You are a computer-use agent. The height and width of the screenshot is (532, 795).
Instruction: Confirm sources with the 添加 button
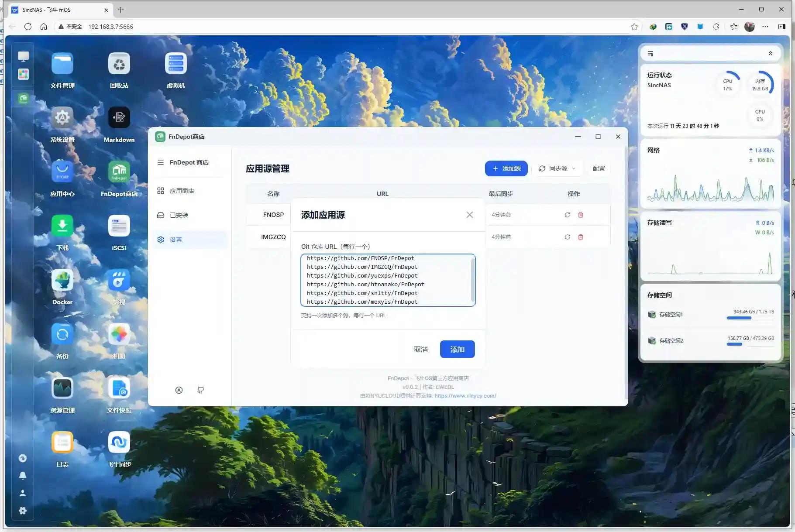[x=457, y=349]
